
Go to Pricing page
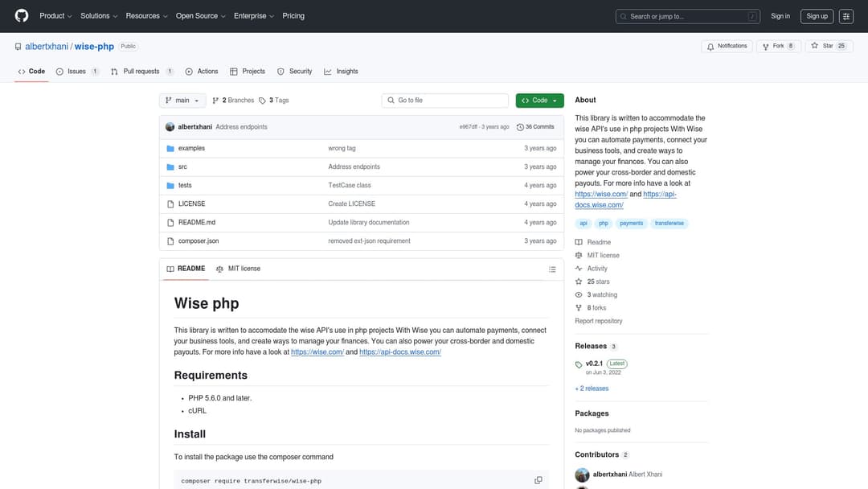[x=293, y=16]
